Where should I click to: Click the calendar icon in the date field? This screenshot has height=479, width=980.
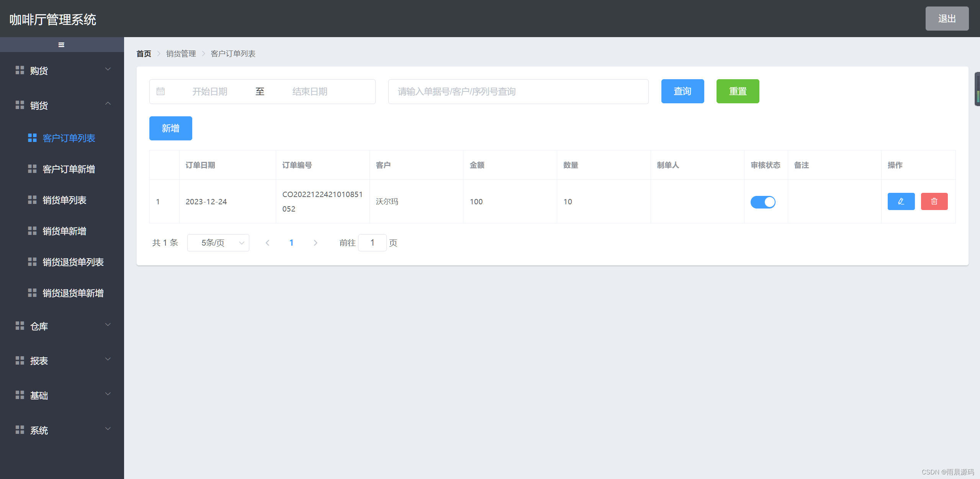(161, 91)
